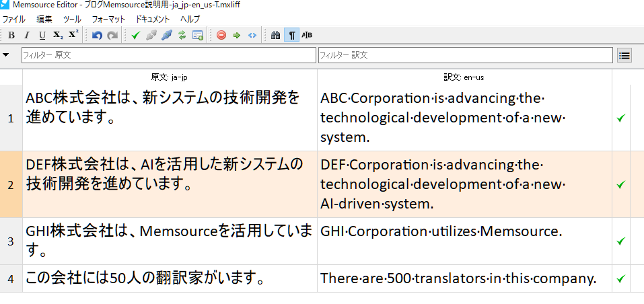Apply bold formatting with the B icon
The height and width of the screenshot is (304, 644).
click(x=11, y=35)
